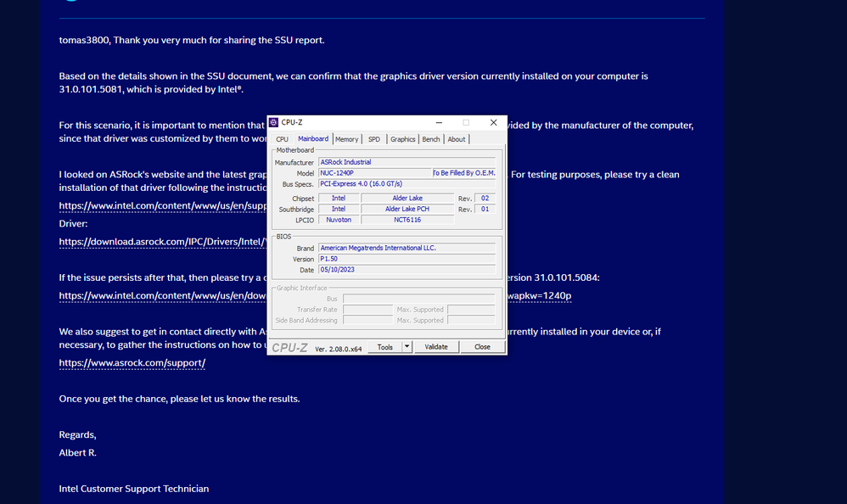Click the LPCIO Nuvoton value
Screen dimensions: 847x504
coord(339,220)
